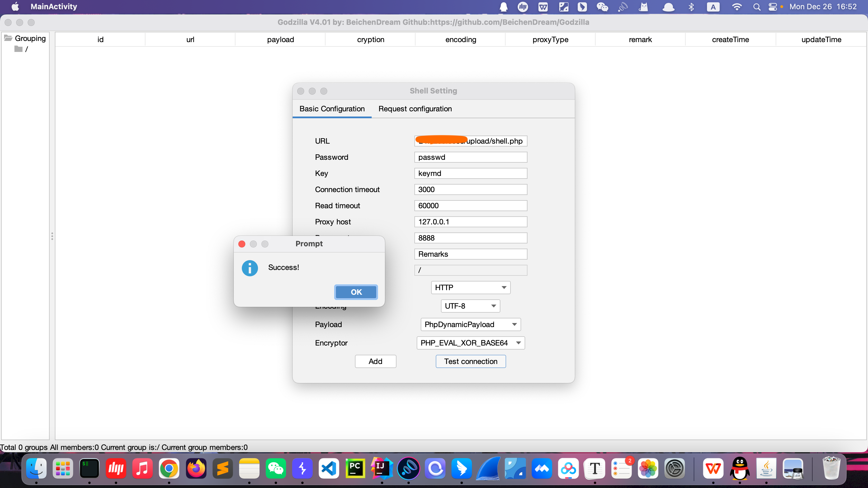Open Typora T icon in dock
The width and height of the screenshot is (868, 488).
coord(595,468)
